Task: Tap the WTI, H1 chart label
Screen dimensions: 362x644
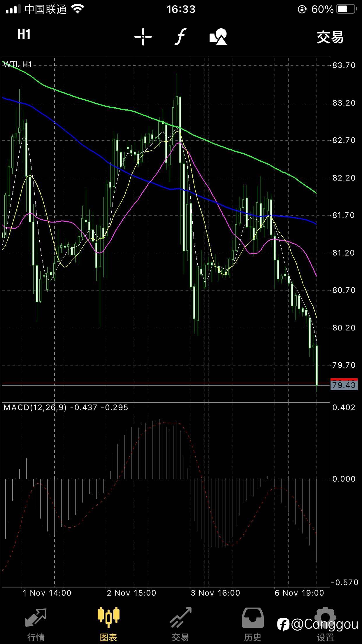Action: click(18, 64)
